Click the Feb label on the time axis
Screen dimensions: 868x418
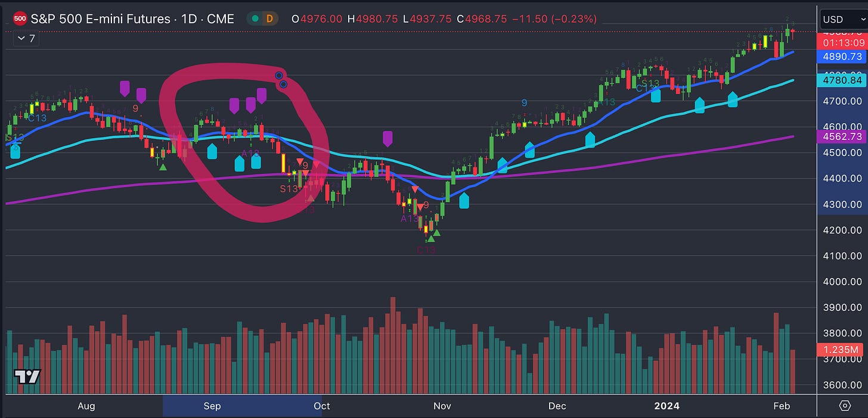tap(781, 406)
